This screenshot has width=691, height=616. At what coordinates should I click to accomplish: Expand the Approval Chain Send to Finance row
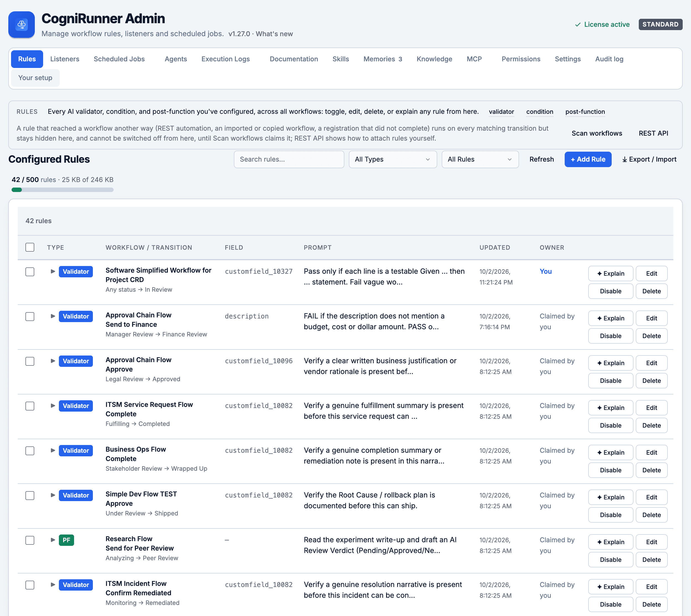[53, 316]
